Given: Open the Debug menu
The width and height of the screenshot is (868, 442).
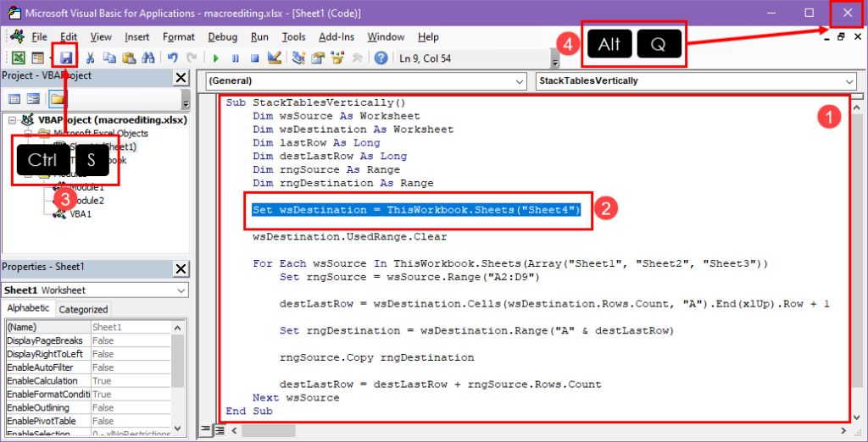Looking at the screenshot, I should (223, 37).
